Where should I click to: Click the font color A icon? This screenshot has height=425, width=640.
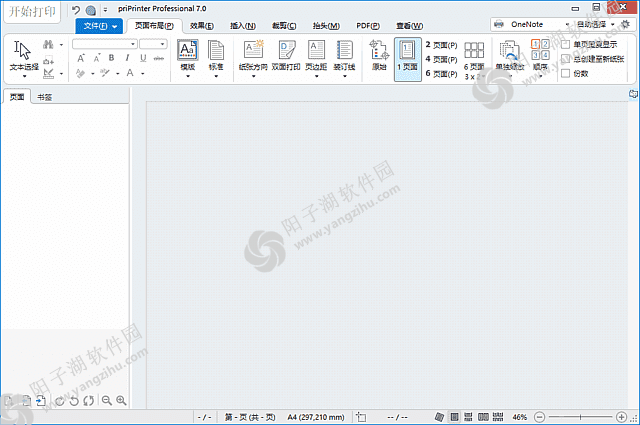130,73
